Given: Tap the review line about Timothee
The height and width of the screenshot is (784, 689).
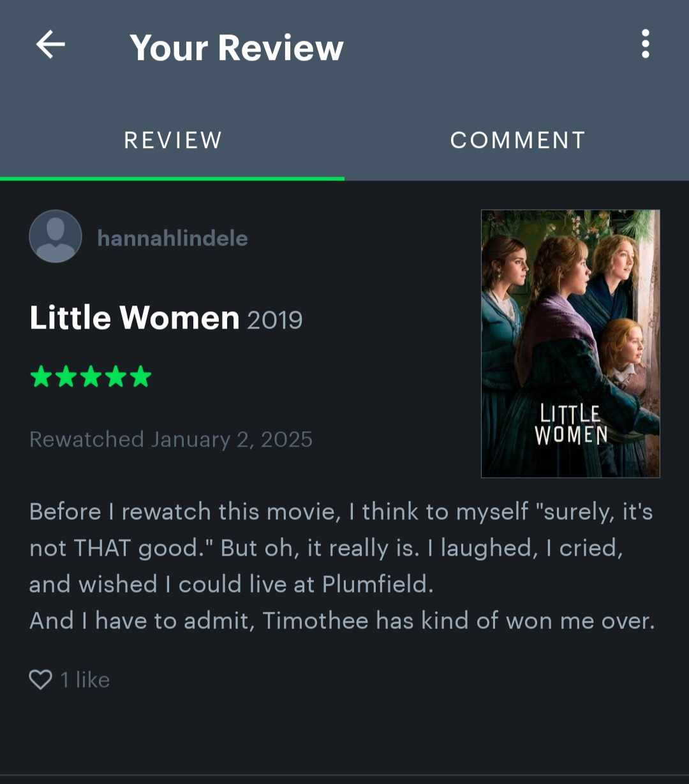Looking at the screenshot, I should coord(342,621).
